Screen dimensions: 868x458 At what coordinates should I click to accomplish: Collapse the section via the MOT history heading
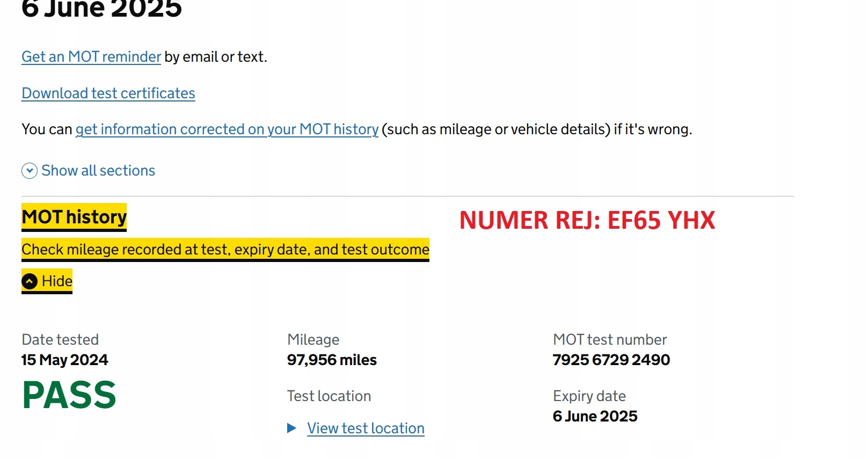(74, 217)
